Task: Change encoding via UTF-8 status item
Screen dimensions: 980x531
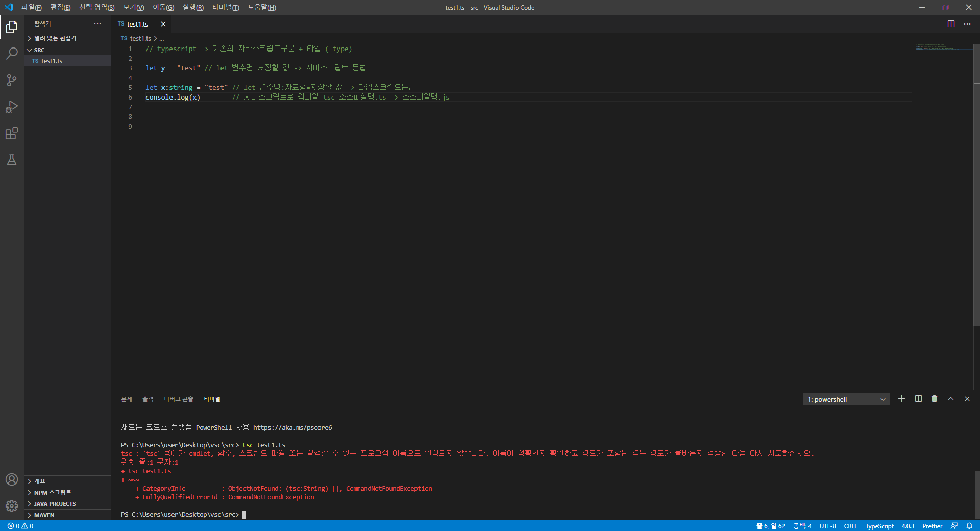Action: pyautogui.click(x=828, y=526)
